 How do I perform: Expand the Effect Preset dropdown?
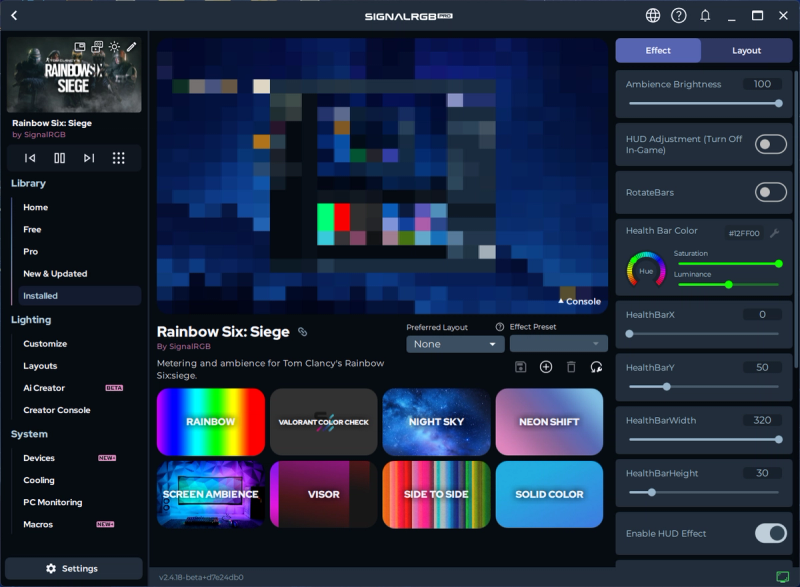point(558,344)
